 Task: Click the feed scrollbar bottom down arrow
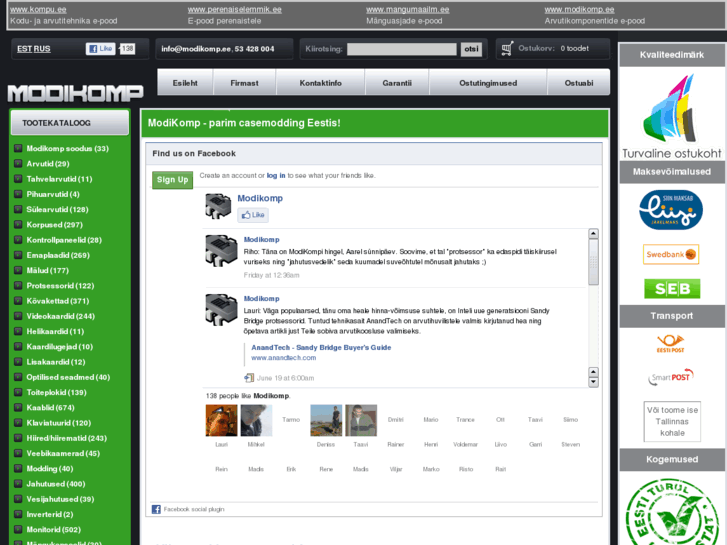coord(593,382)
